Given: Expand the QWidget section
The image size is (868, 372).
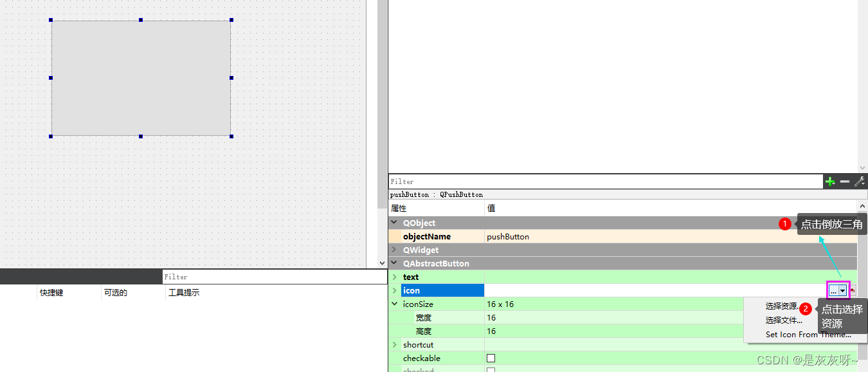Looking at the screenshot, I should [395, 250].
